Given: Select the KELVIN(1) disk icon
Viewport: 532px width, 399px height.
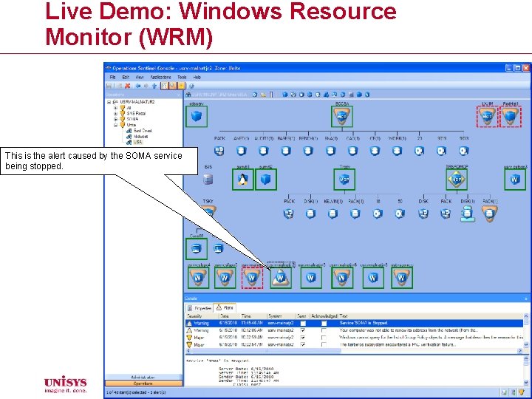Looking at the screenshot, I should point(332,214).
